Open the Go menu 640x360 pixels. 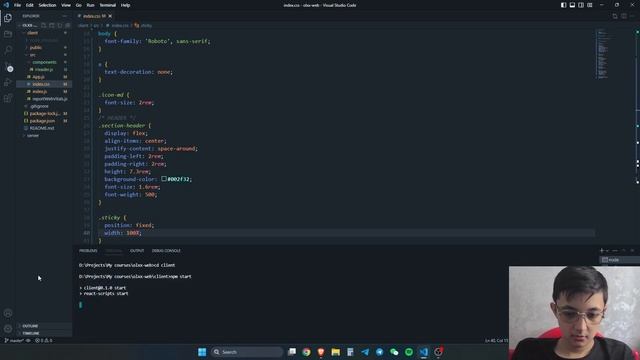click(x=78, y=5)
